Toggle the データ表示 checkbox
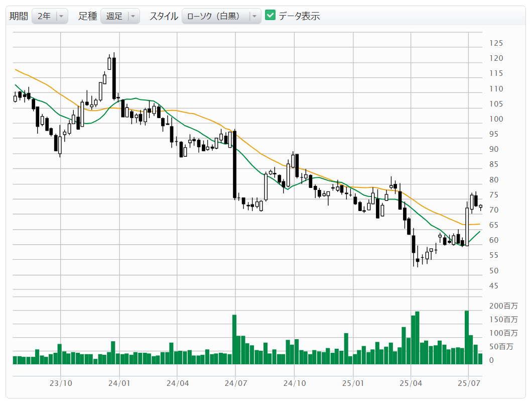Image resolution: width=532 pixels, height=401 pixels. pos(270,15)
